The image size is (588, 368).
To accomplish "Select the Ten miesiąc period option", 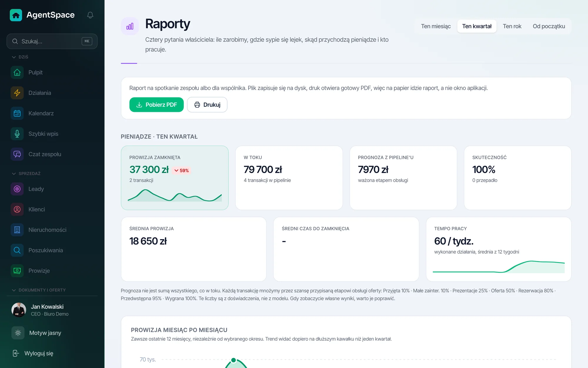I will (436, 26).
